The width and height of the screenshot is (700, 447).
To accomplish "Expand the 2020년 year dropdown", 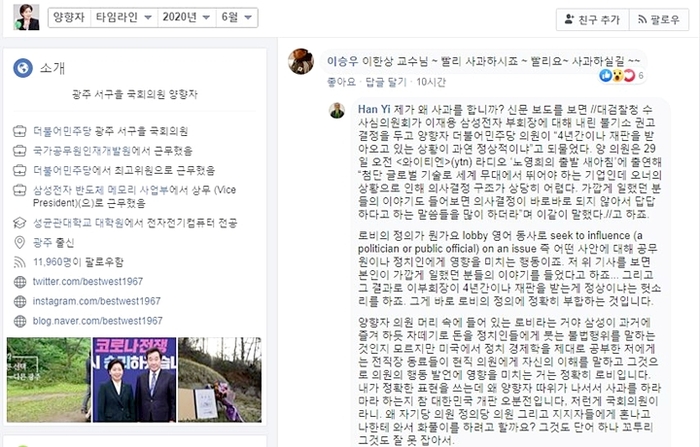I will (186, 17).
